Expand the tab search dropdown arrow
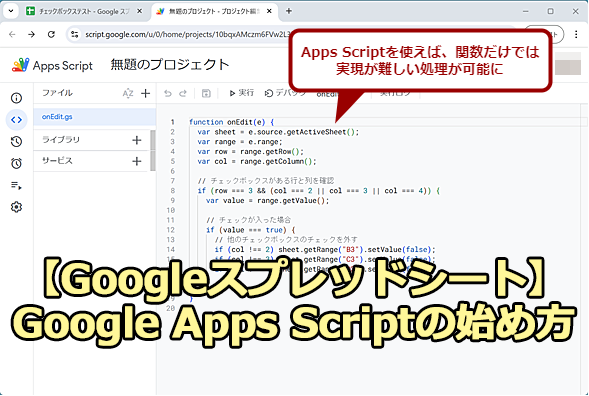The height and width of the screenshot is (396, 589). [11, 11]
